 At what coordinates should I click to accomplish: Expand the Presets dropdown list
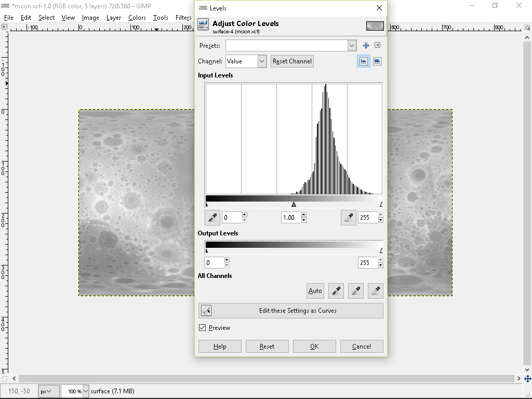click(x=351, y=45)
